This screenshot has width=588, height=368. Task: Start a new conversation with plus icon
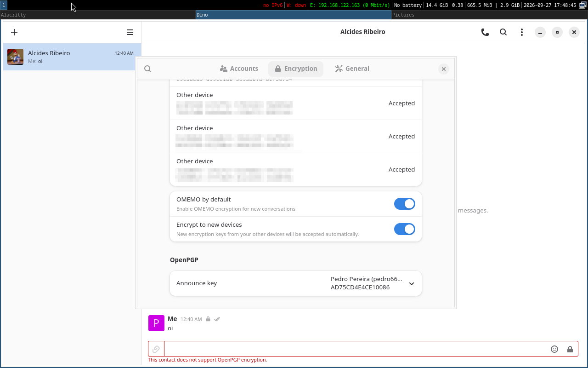(x=14, y=32)
